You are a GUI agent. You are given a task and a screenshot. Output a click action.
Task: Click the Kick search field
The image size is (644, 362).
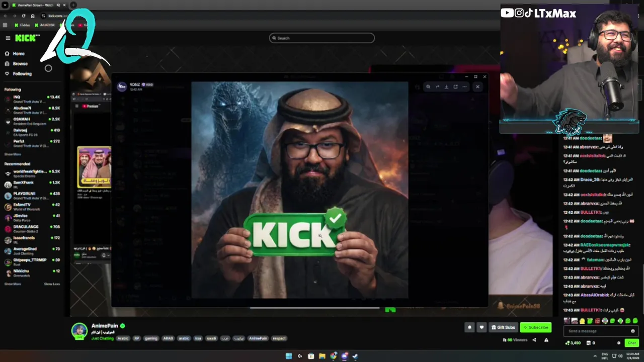(322, 38)
